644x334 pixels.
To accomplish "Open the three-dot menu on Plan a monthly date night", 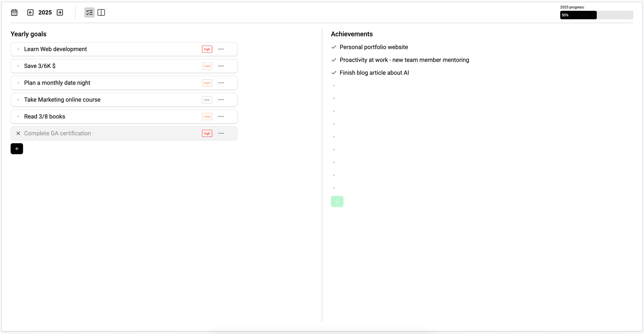I will pos(221,83).
